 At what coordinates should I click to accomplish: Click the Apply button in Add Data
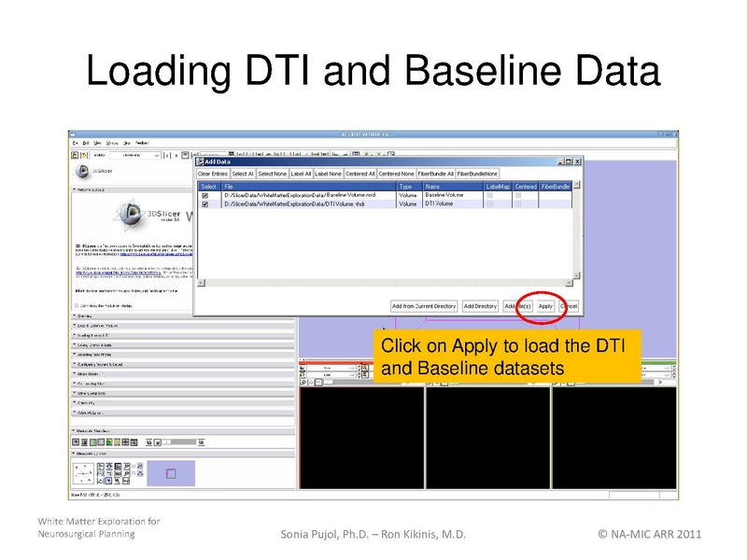coord(546,306)
